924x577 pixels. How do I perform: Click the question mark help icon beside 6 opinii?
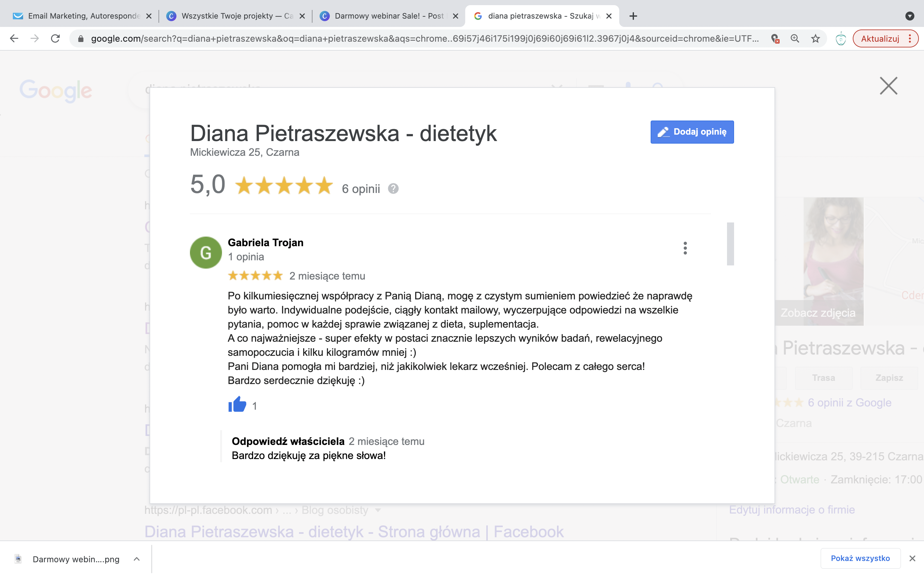pos(393,188)
